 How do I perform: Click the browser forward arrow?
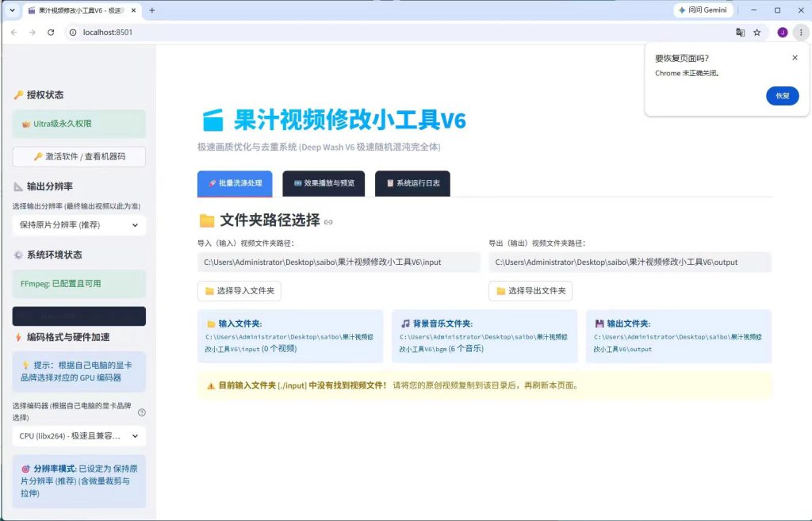pyautogui.click(x=32, y=32)
